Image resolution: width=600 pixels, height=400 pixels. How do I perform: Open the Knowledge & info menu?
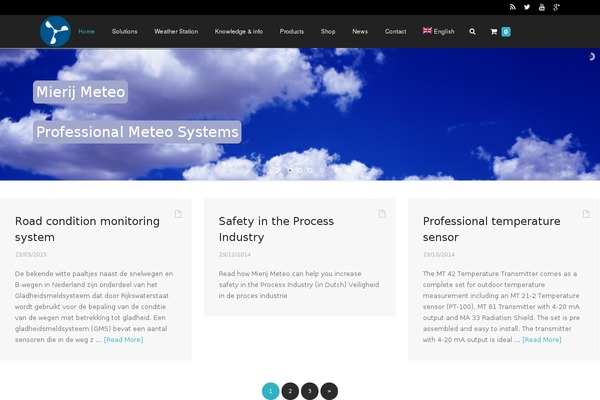[x=239, y=31]
